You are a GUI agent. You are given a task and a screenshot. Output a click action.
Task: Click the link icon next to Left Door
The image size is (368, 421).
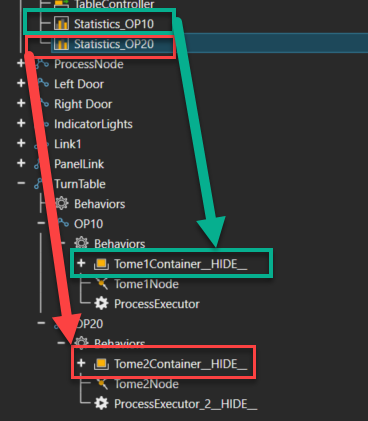pyautogui.click(x=43, y=83)
